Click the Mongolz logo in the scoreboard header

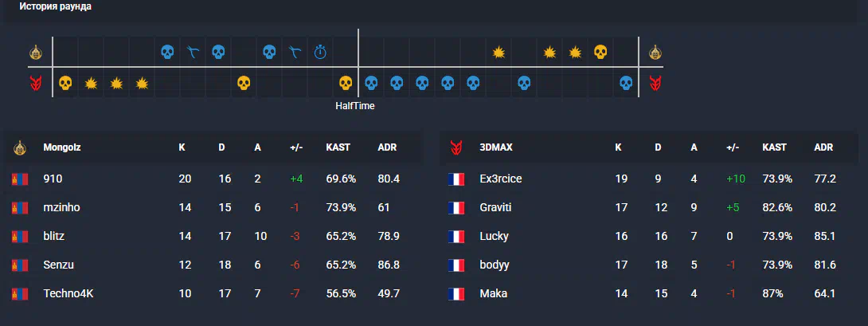[20, 148]
